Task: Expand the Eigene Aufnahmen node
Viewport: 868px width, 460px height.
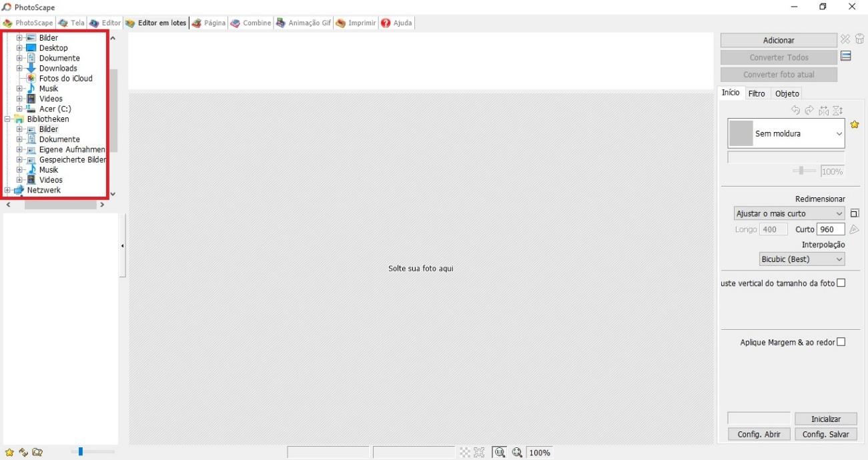Action: pos(19,149)
